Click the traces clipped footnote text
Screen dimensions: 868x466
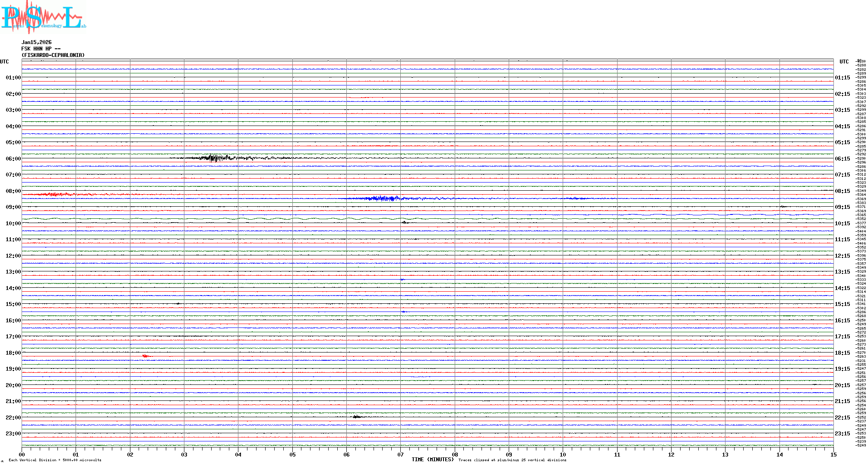coord(512,460)
